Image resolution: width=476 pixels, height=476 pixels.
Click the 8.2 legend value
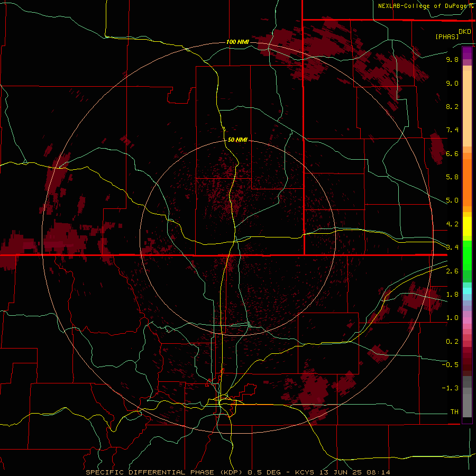(x=452, y=106)
